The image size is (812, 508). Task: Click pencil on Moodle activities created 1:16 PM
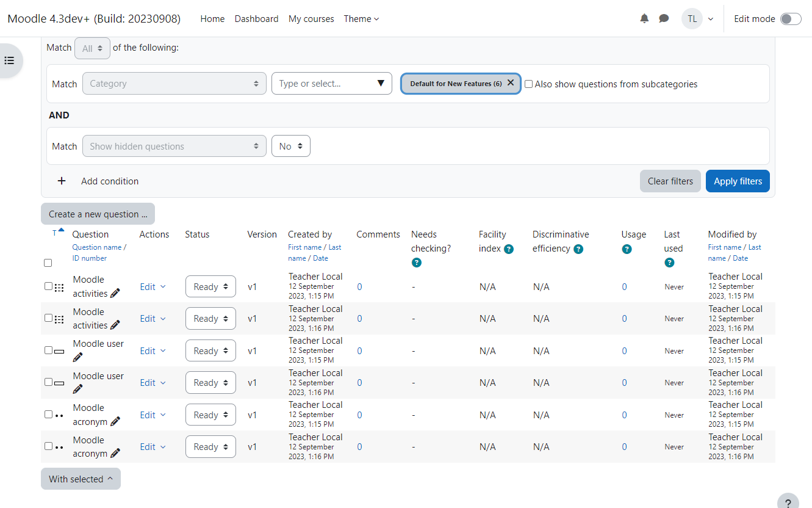click(x=115, y=325)
